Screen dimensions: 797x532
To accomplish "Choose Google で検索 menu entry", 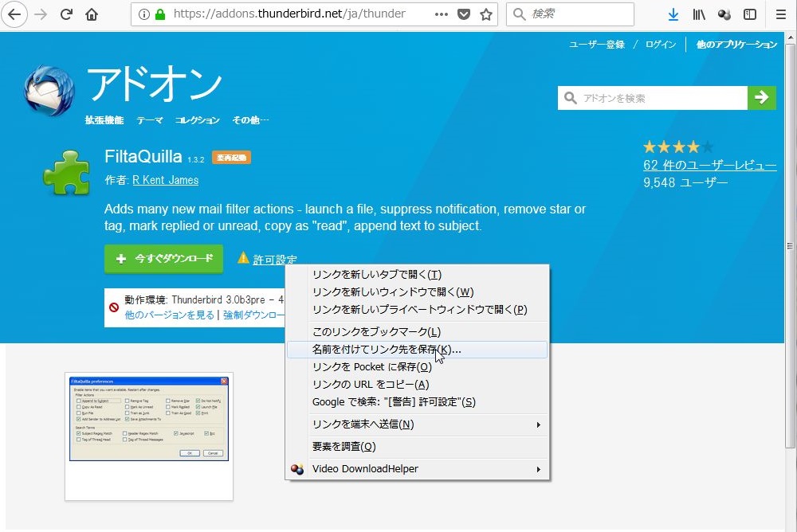I will [x=418, y=402].
